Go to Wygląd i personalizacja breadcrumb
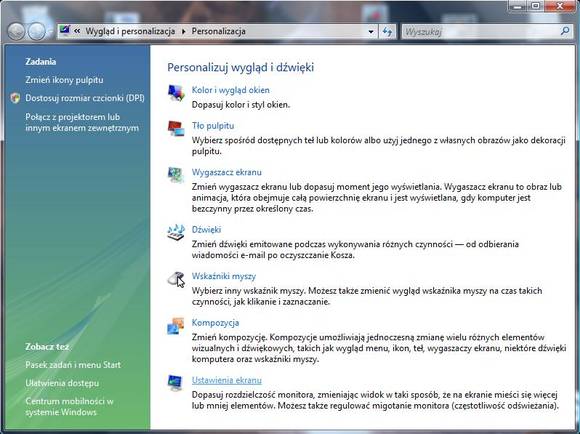Viewport: 580px width, 434px height. tap(130, 31)
